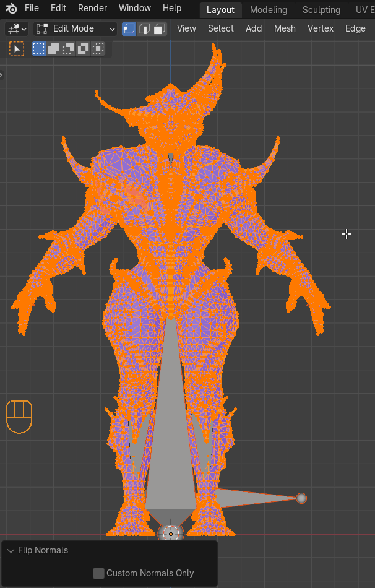The image size is (375, 588).
Task: Choose the Invert selection mode
Action: 83,49
